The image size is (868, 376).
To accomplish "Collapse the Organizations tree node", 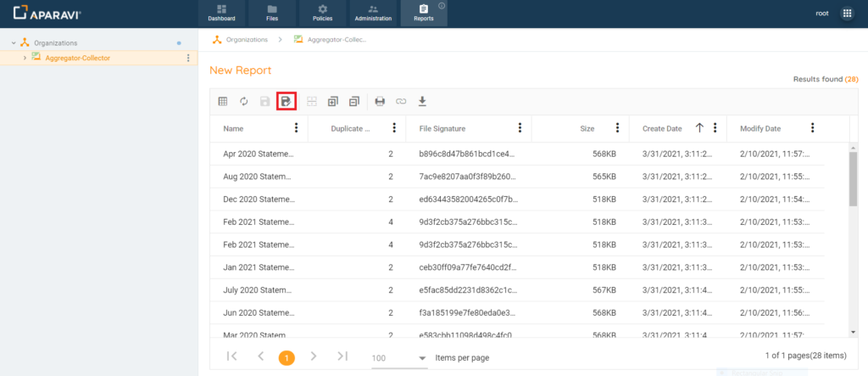I will pyautogui.click(x=14, y=42).
